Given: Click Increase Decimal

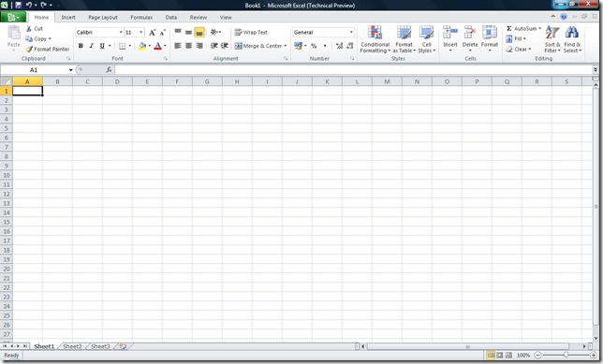Looking at the screenshot, I should pos(339,46).
